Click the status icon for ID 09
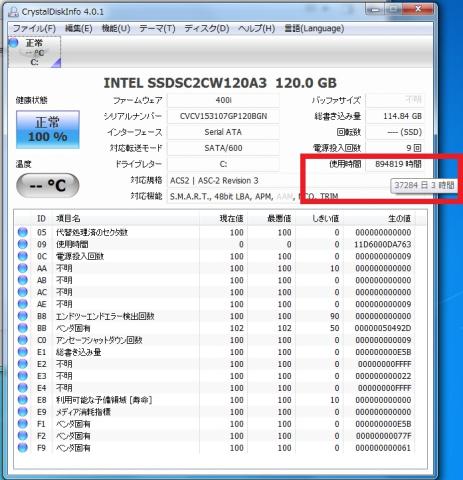Screen dimensions: 463x480 23,244
